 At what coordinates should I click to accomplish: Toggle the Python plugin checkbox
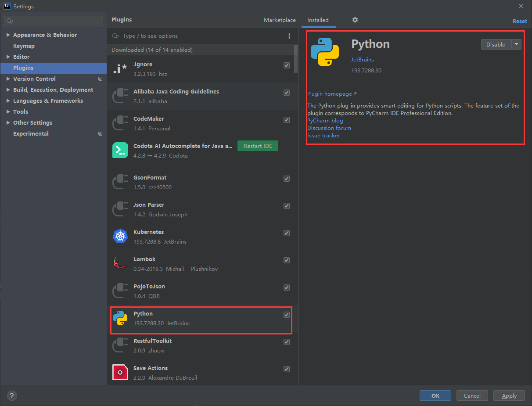click(x=287, y=315)
